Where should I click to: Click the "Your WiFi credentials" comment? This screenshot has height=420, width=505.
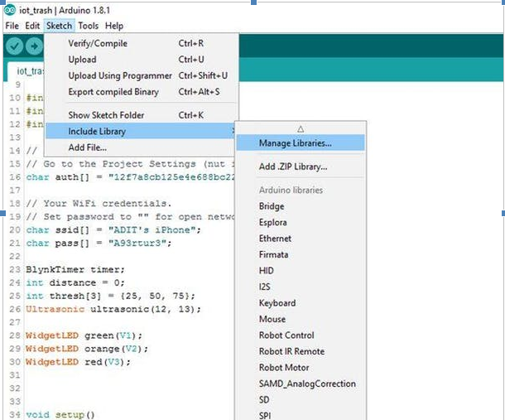tap(99, 204)
